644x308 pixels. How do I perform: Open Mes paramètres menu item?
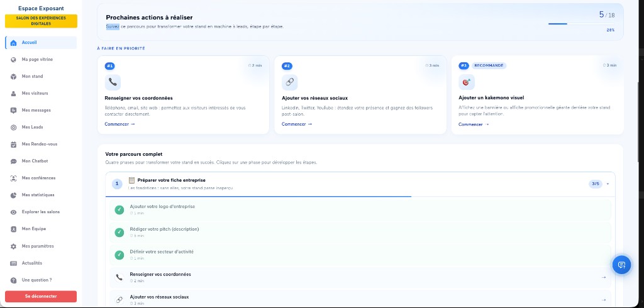coord(41,246)
